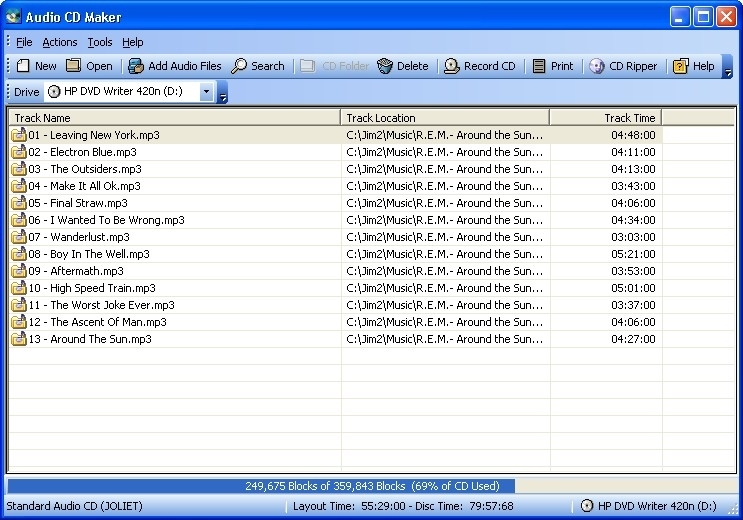Image resolution: width=743 pixels, height=520 pixels.
Task: Click the Help toolbar icon
Action: click(x=680, y=66)
